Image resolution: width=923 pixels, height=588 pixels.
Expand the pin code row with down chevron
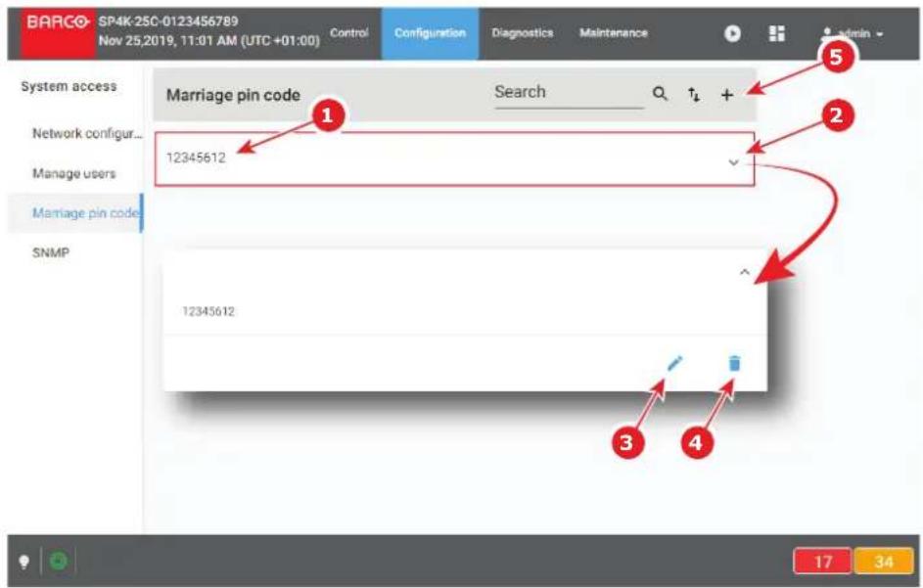[733, 161]
